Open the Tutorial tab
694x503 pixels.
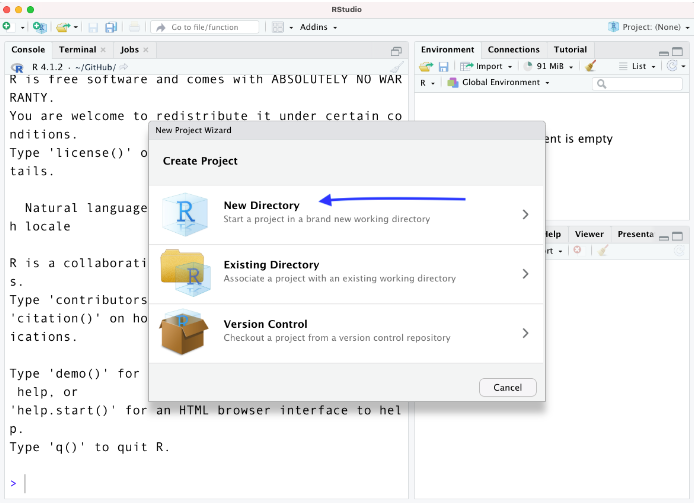coord(570,49)
